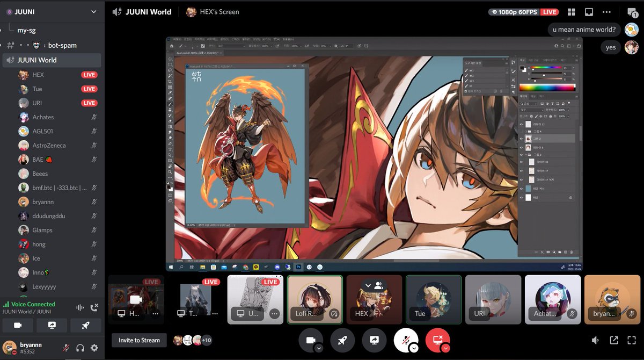
Task: Select HEX's live stream tile
Action: [136, 300]
